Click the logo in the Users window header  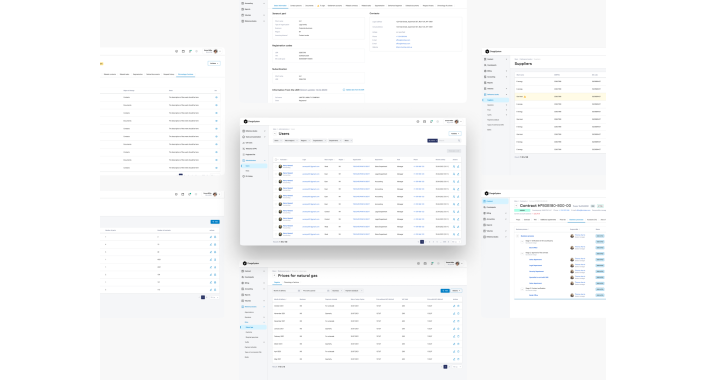click(x=252, y=121)
